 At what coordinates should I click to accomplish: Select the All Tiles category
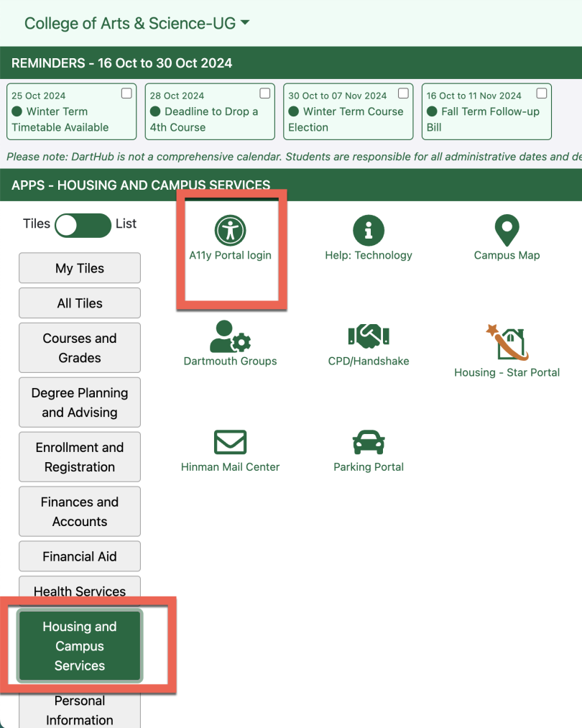tap(80, 303)
